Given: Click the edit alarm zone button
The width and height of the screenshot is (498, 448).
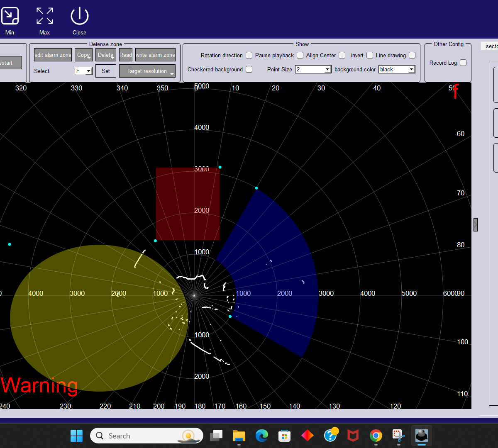Looking at the screenshot, I should coord(53,55).
